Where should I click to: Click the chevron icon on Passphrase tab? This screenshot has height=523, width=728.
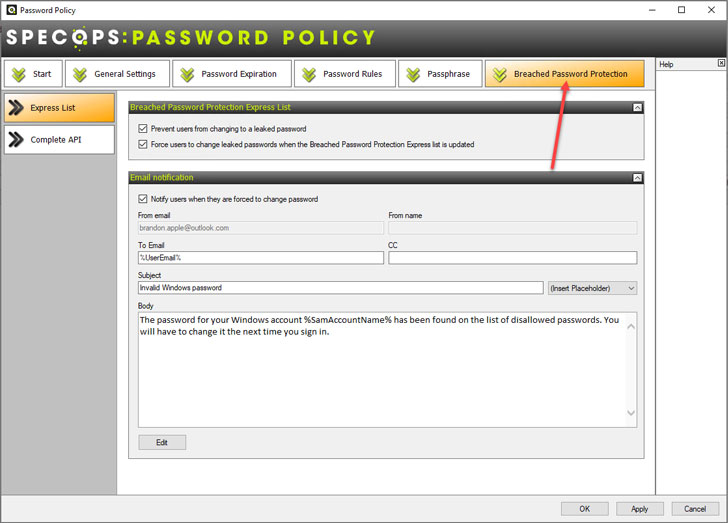tap(413, 74)
